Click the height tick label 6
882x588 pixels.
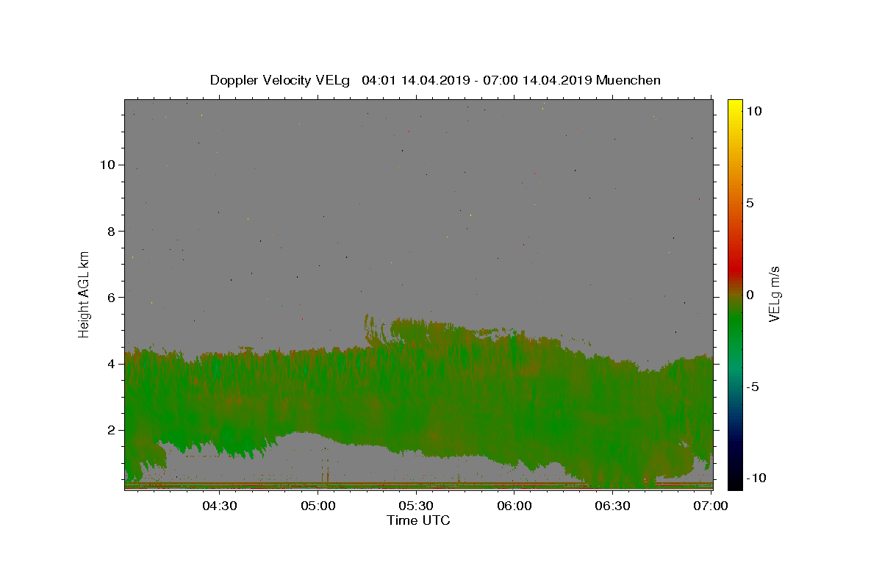point(111,297)
